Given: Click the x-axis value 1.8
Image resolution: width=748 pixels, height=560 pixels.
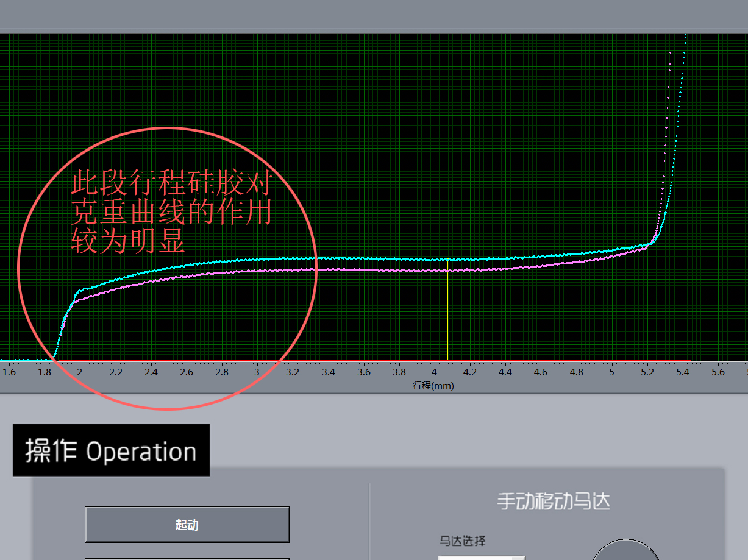Looking at the screenshot, I should [x=44, y=372].
